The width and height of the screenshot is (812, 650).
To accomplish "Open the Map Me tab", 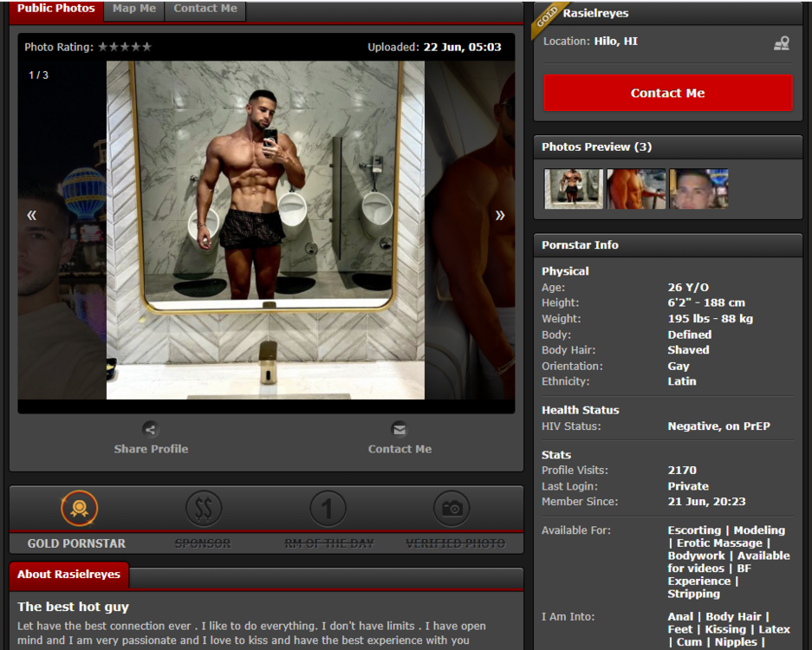I will click(x=134, y=9).
